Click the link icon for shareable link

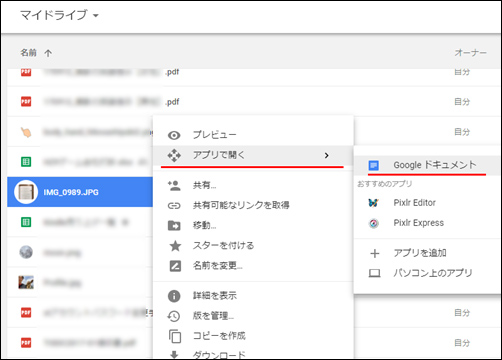[x=174, y=206]
